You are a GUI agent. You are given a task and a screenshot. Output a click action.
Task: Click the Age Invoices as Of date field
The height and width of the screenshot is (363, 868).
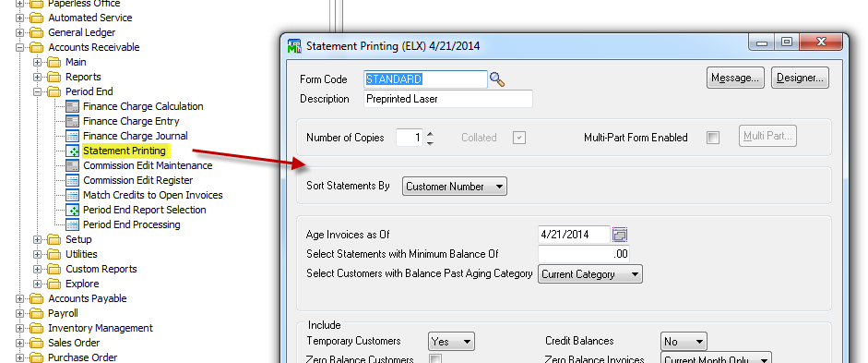pos(574,235)
